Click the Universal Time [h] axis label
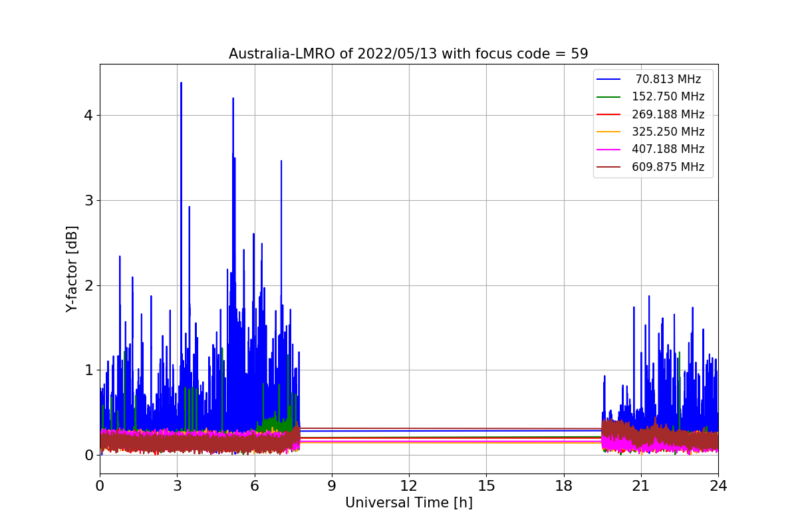The image size is (798, 532). coord(408,503)
